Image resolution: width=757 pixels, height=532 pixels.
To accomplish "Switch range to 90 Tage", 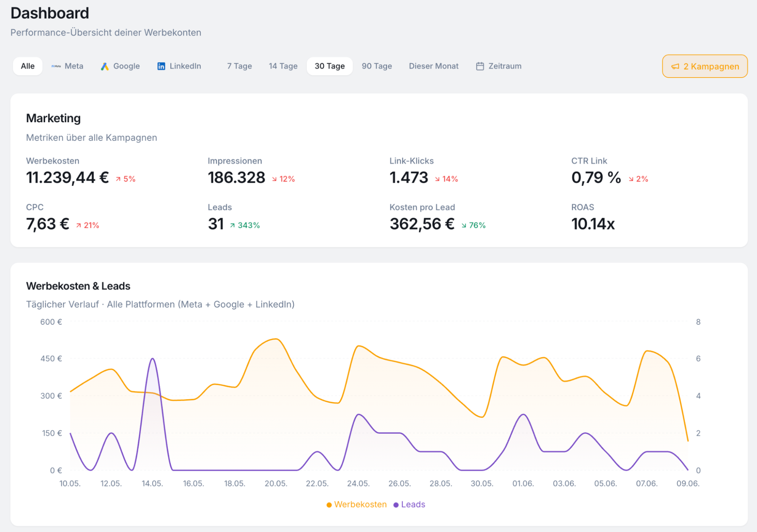I will [377, 66].
